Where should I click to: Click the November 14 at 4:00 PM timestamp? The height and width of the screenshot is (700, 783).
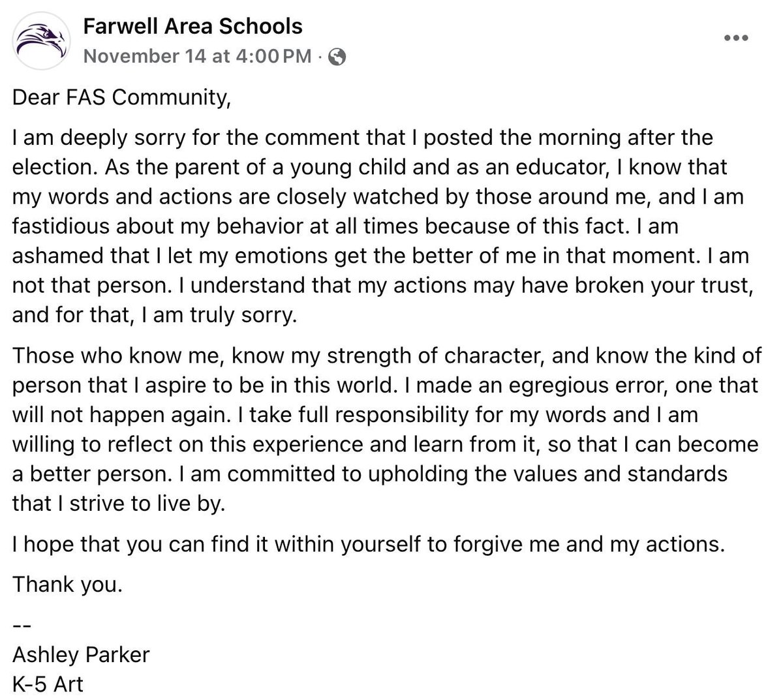click(198, 57)
